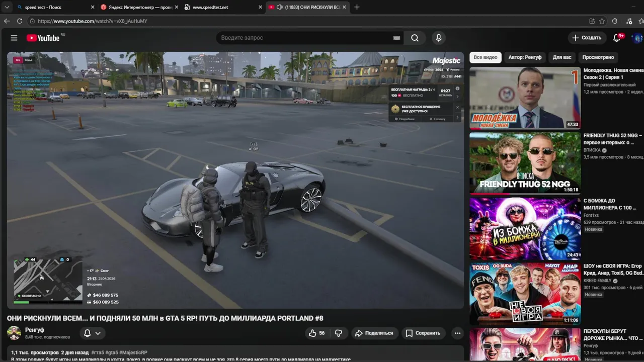Open more actions three-dot menu under video
The width and height of the screenshot is (644, 362).
pos(457,333)
